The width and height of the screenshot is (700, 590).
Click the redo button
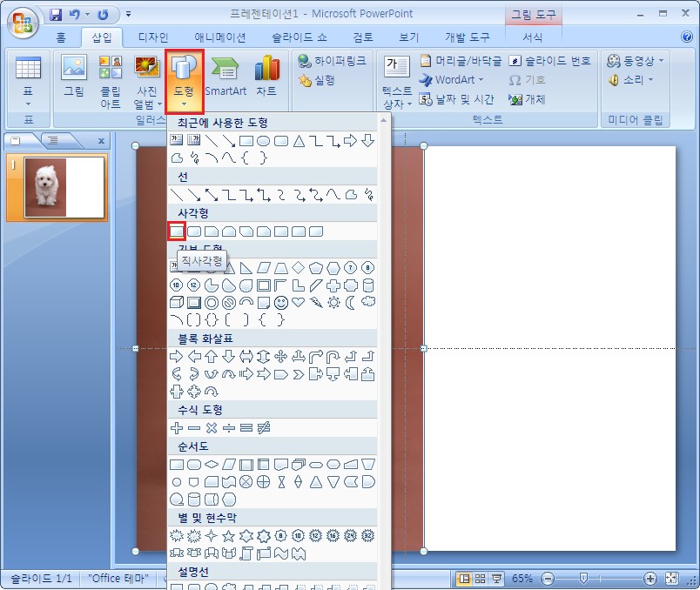click(x=103, y=14)
